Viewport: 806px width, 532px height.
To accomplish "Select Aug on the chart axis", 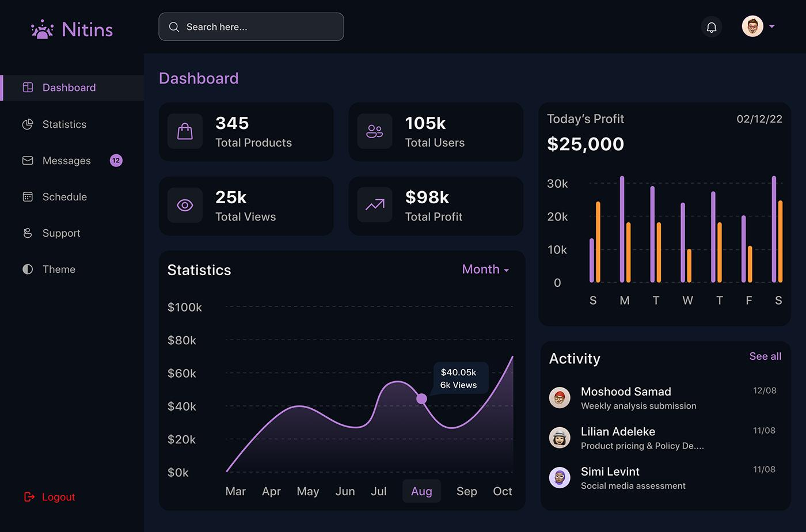I will (421, 491).
